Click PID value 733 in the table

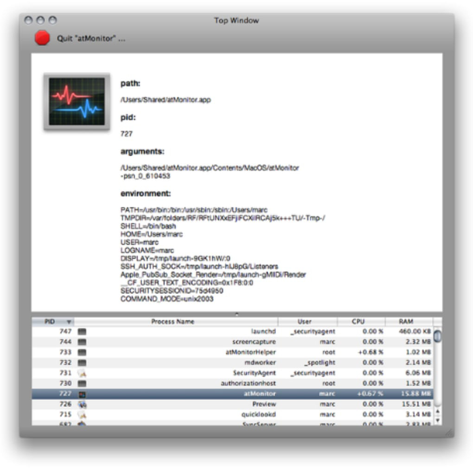[65, 352]
